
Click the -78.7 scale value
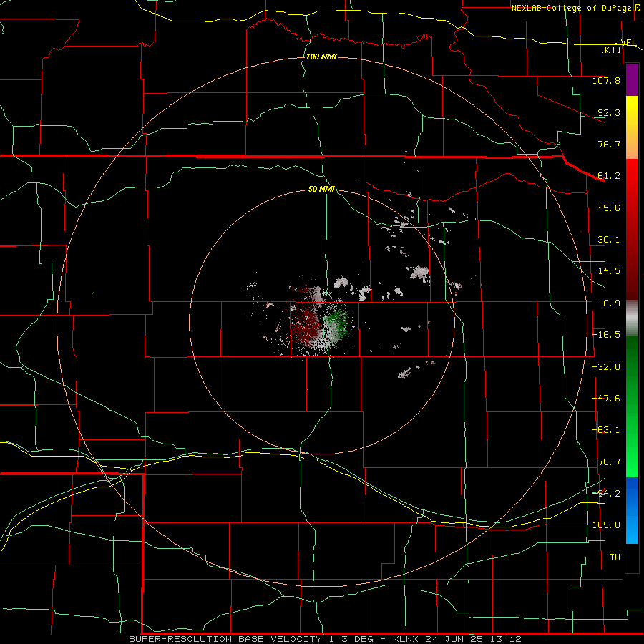click(606, 462)
